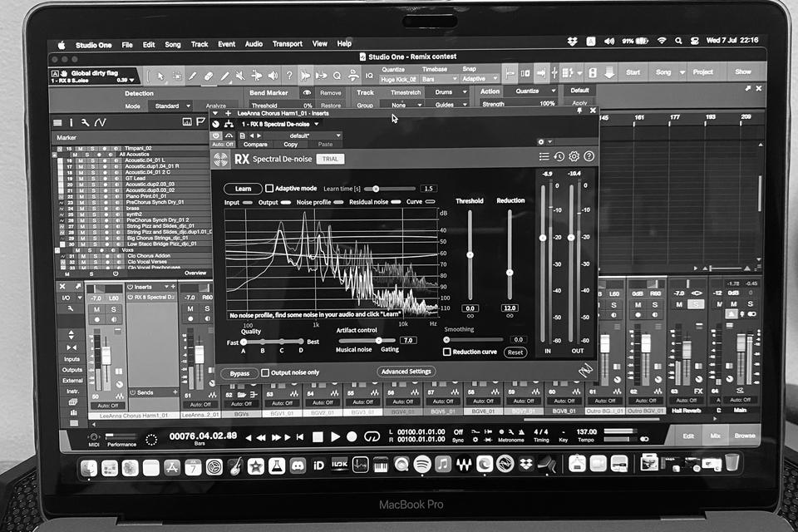Pin the plugin window with the pin icon

579,111
